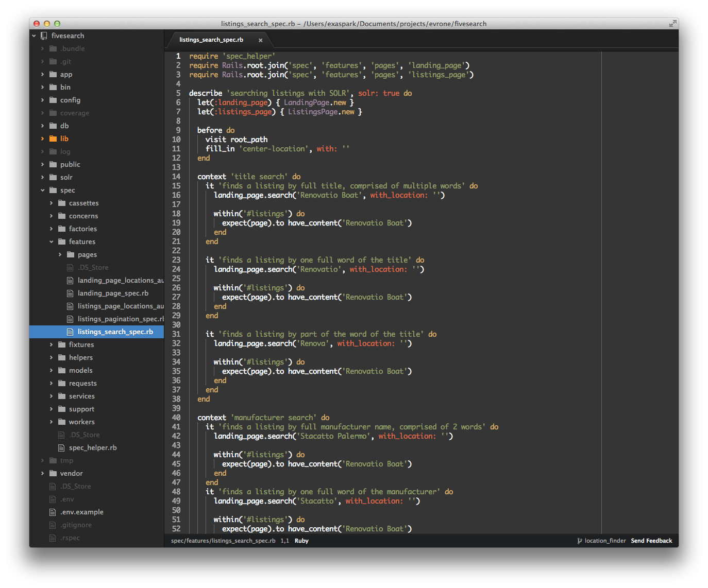The image size is (708, 588).
Task: Click 'spec_helper' string on line 1
Action: pos(249,56)
